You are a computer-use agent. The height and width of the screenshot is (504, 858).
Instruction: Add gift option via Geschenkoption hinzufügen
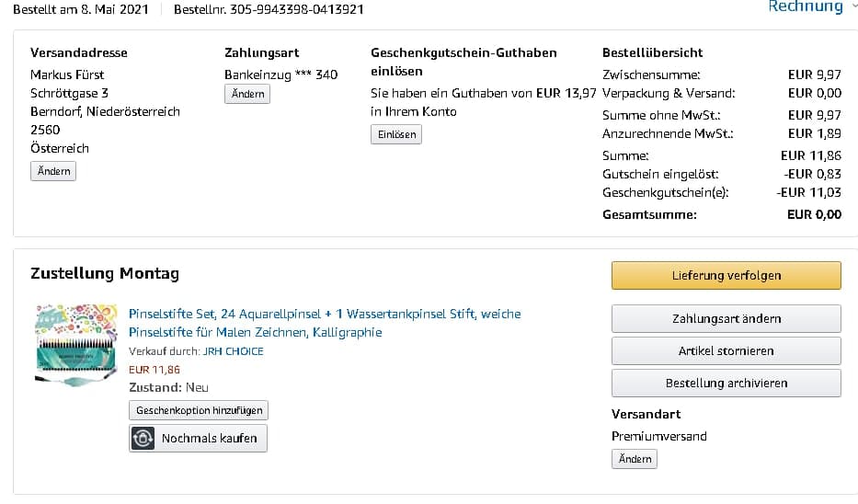click(199, 410)
